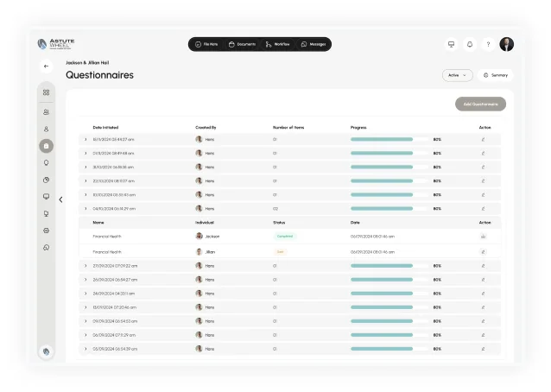Open the single person sidebar icon
This screenshot has width=551, height=392.
click(46, 129)
